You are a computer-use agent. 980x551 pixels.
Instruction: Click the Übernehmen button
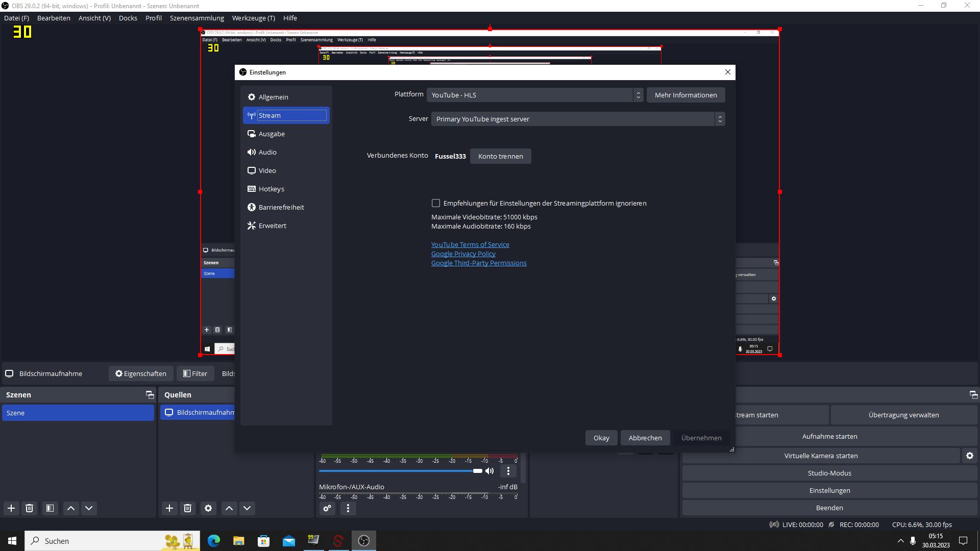point(701,438)
